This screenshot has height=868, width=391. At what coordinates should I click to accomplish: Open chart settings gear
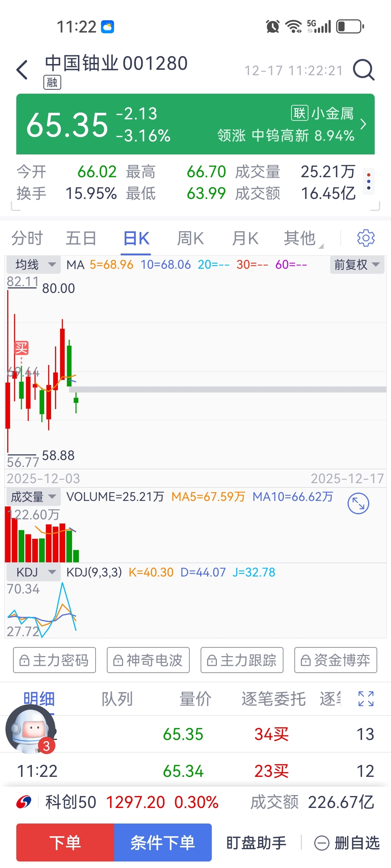tap(366, 238)
